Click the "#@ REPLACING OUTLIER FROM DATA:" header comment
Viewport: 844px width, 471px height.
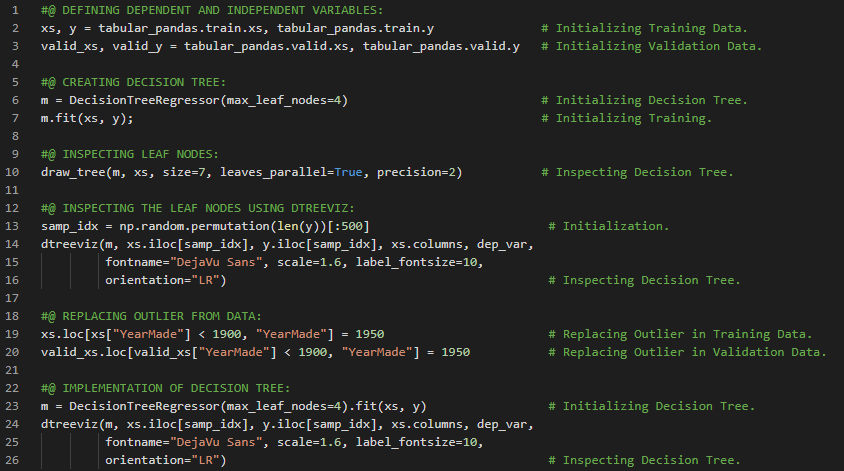pyautogui.click(x=151, y=316)
